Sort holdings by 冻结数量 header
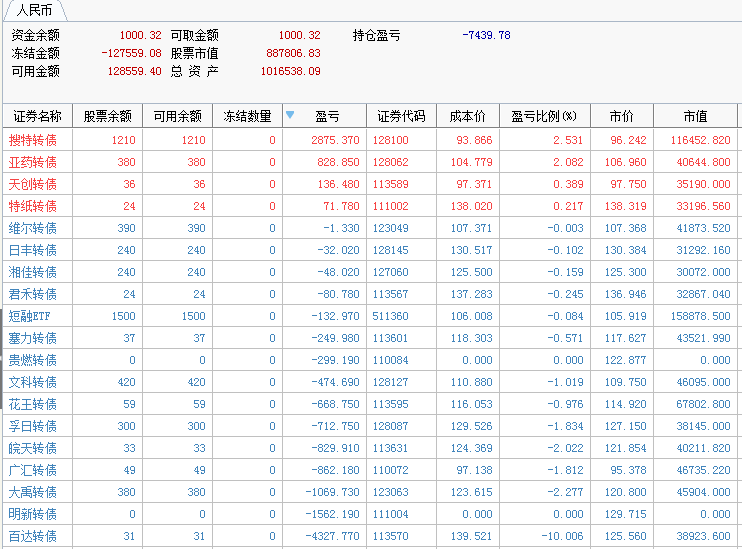 click(x=247, y=116)
